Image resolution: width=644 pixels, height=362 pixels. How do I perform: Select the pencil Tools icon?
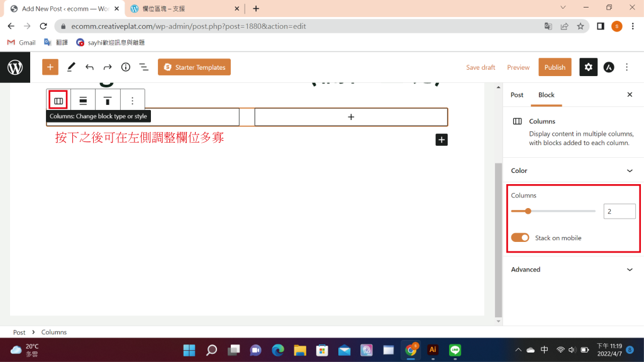tap(71, 67)
